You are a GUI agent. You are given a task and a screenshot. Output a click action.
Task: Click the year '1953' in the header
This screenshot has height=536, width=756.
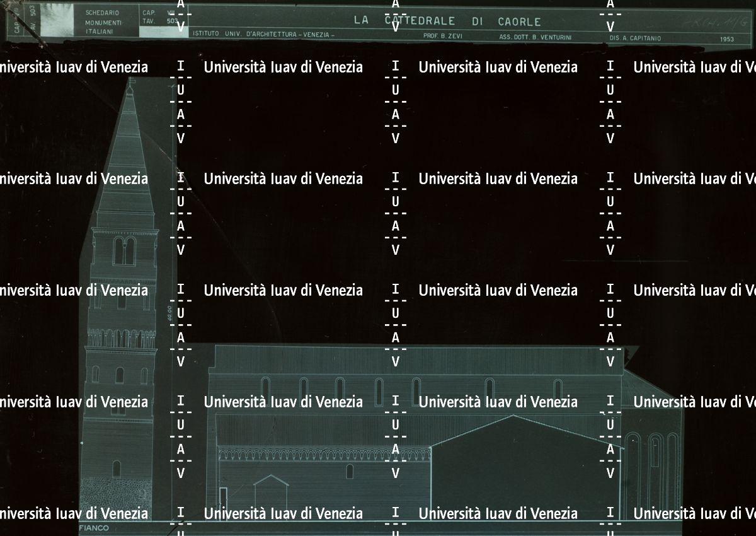[726, 38]
